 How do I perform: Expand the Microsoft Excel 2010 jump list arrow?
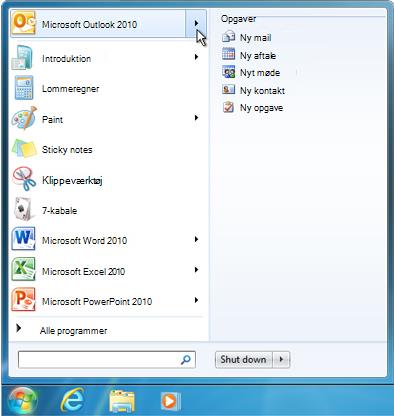pyautogui.click(x=196, y=270)
